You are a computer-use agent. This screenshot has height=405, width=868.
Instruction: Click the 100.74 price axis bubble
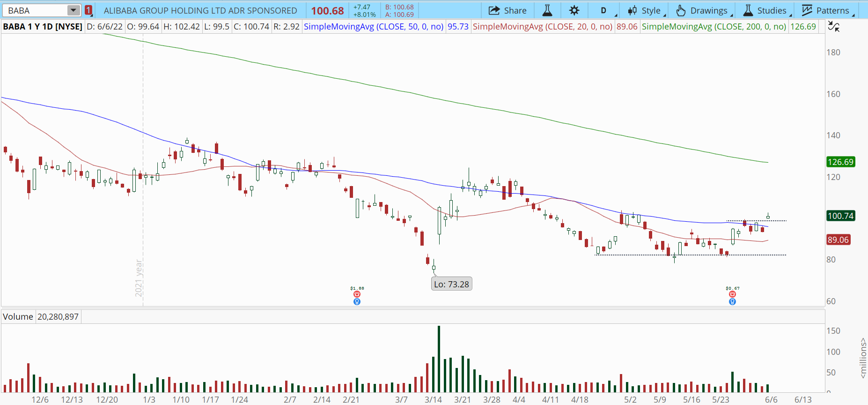tap(841, 216)
